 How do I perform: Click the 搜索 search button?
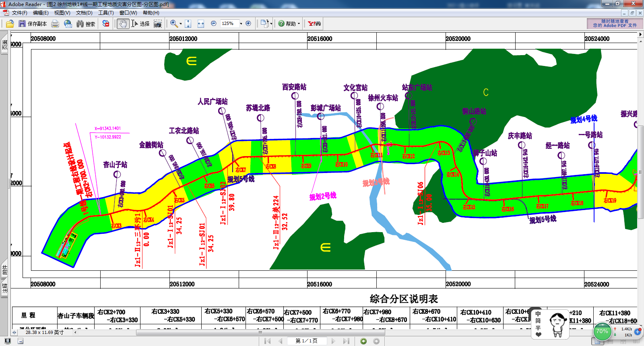tap(86, 24)
